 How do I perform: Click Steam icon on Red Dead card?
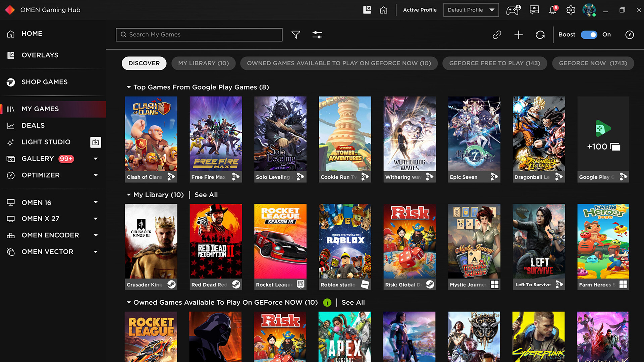click(x=236, y=284)
